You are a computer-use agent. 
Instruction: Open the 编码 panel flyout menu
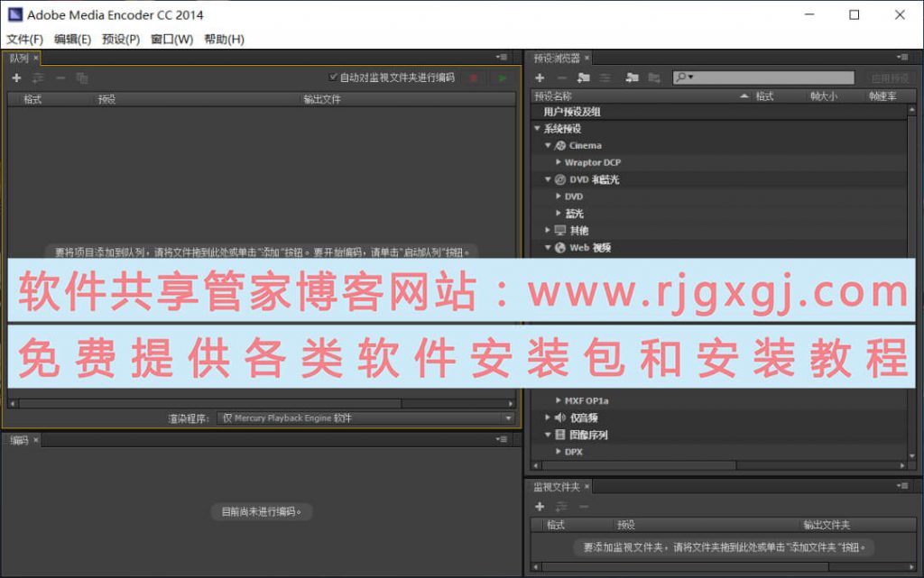tap(502, 439)
